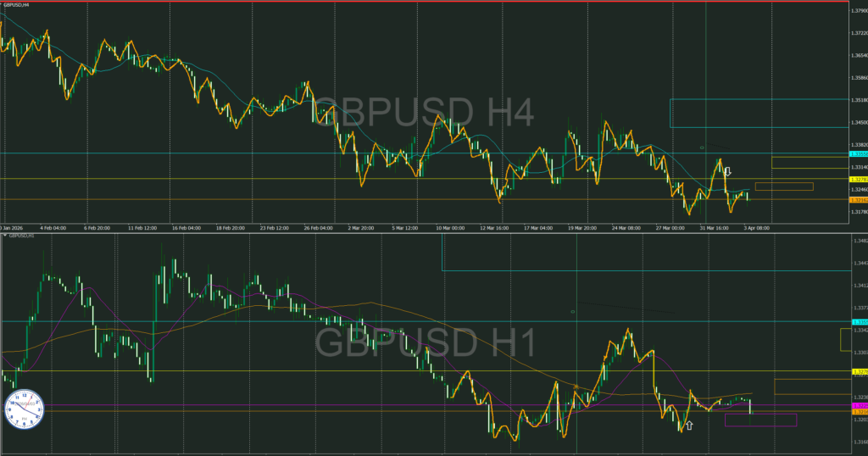Click the 2 Mar 20:00 time label
Viewport: 868px width, 456px height.
[x=358, y=228]
